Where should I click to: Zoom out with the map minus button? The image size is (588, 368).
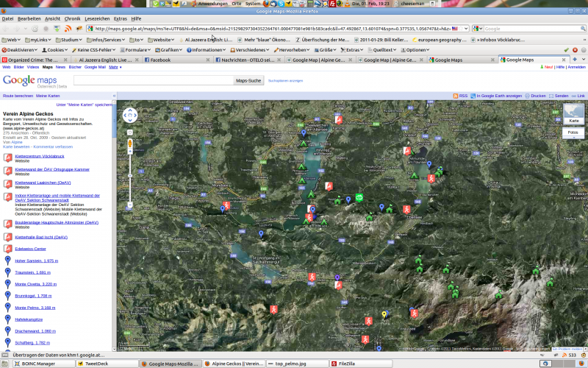(130, 205)
